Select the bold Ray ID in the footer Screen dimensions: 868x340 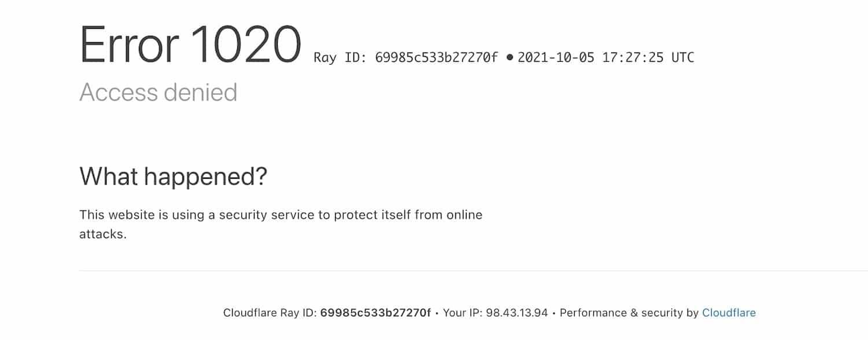376,313
